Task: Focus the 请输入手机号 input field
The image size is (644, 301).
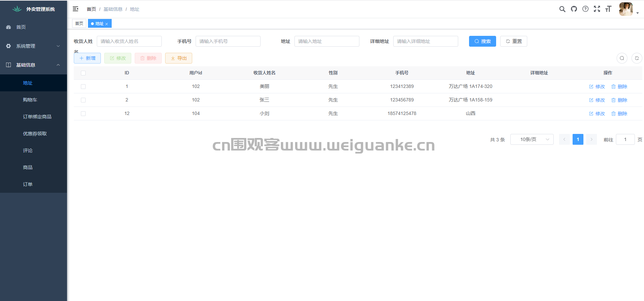Action: pos(228,41)
